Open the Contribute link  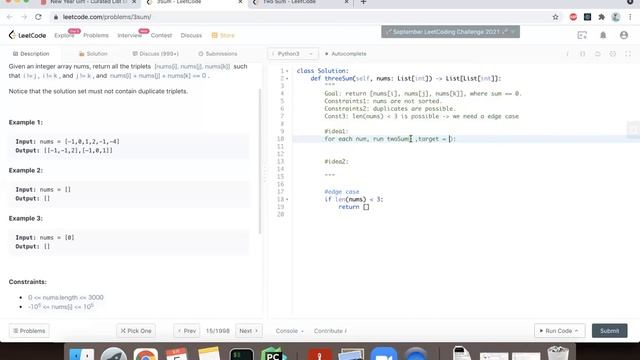(330, 331)
